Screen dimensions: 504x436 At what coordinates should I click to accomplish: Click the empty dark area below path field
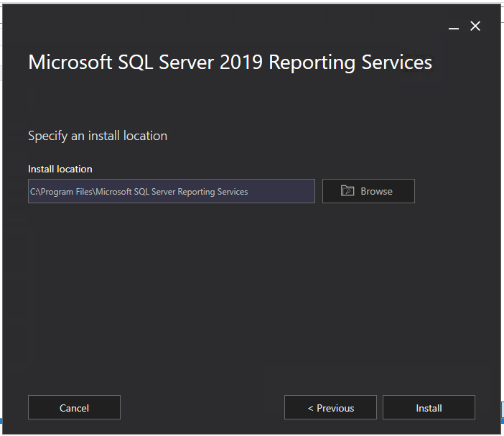[215, 287]
